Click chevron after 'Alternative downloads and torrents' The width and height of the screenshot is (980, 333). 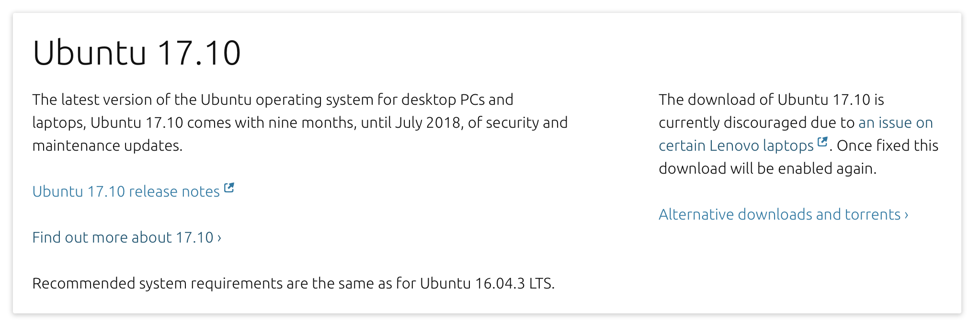click(906, 215)
